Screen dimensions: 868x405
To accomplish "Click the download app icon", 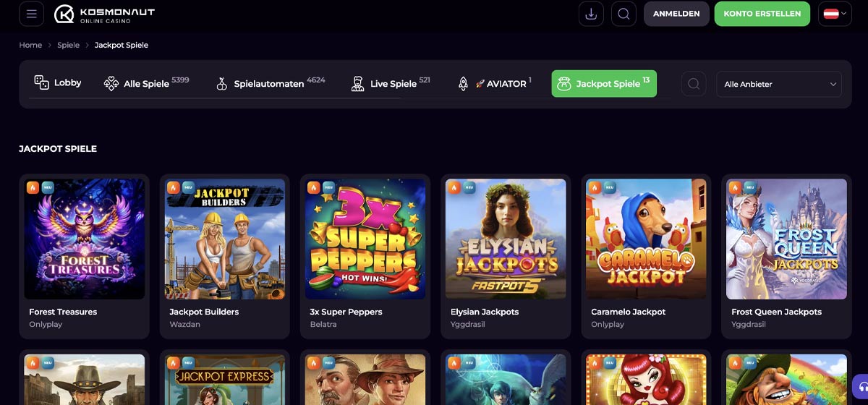I will tap(591, 14).
